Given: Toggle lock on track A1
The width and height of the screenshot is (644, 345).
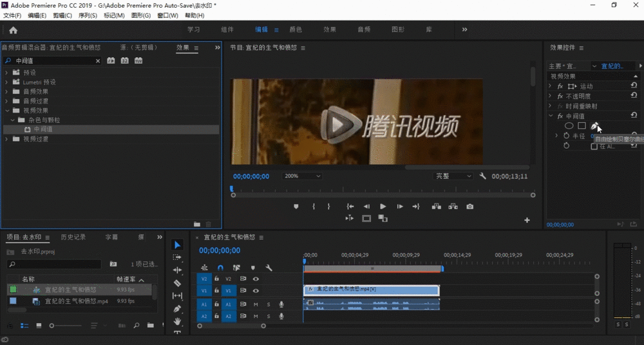Looking at the screenshot, I should click(216, 304).
